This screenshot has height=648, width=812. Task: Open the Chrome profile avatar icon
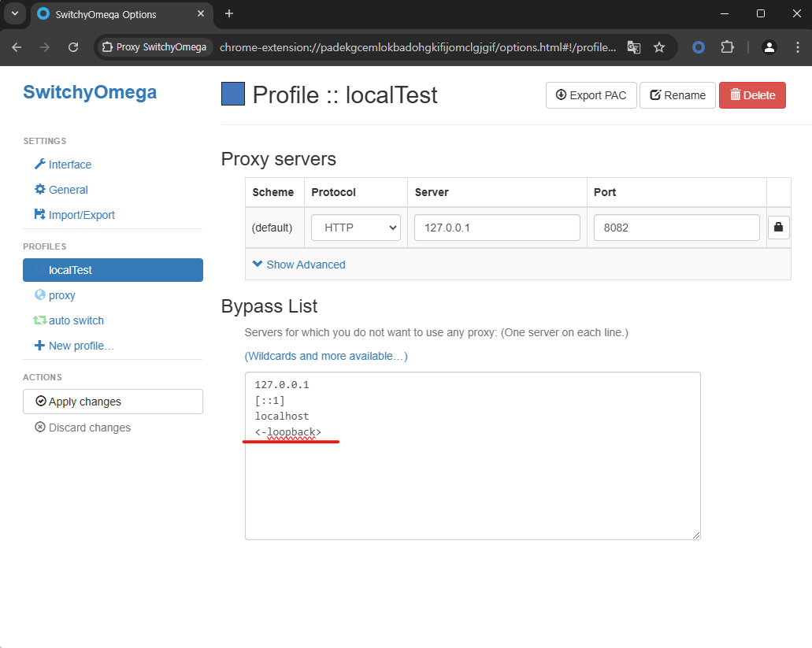pos(769,47)
